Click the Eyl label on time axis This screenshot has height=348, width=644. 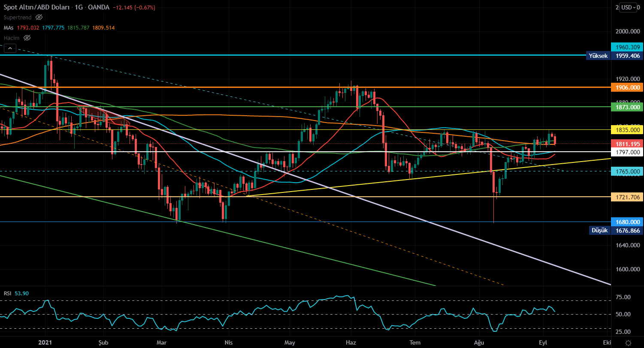click(x=544, y=343)
